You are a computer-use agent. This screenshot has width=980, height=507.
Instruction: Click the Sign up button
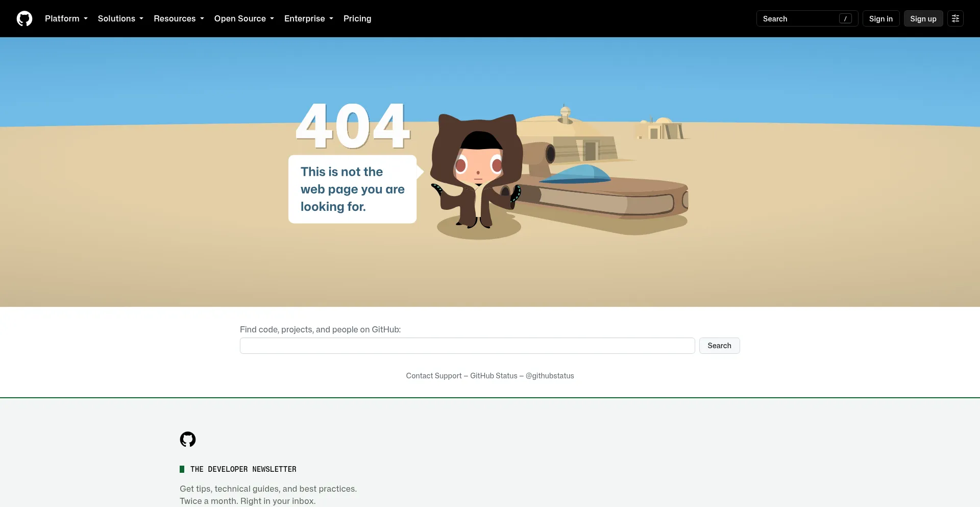click(923, 18)
